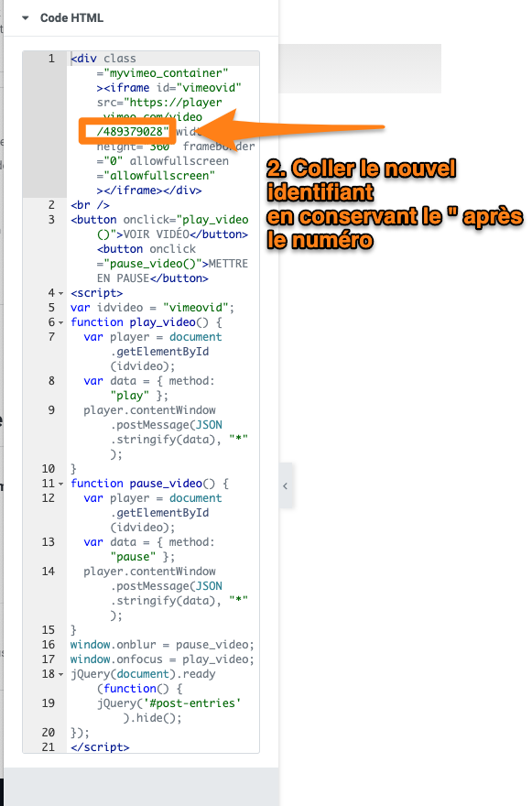Click 'var data = { method:' on line 8
This screenshot has height=806, width=532.
(149, 381)
